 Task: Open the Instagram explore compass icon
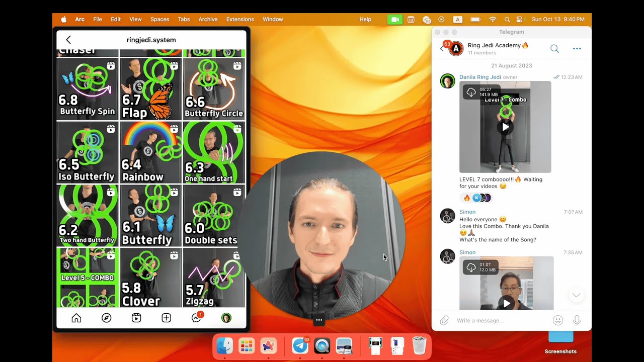tap(106, 318)
